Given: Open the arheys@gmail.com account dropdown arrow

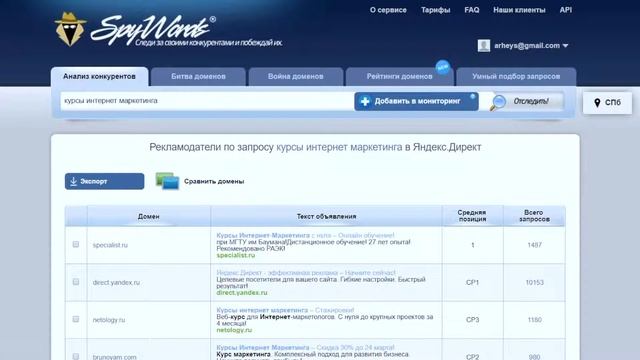Looking at the screenshot, I should (x=565, y=46).
